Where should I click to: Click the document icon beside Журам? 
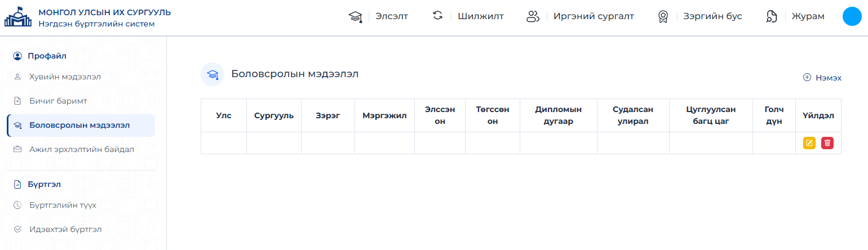tap(772, 17)
